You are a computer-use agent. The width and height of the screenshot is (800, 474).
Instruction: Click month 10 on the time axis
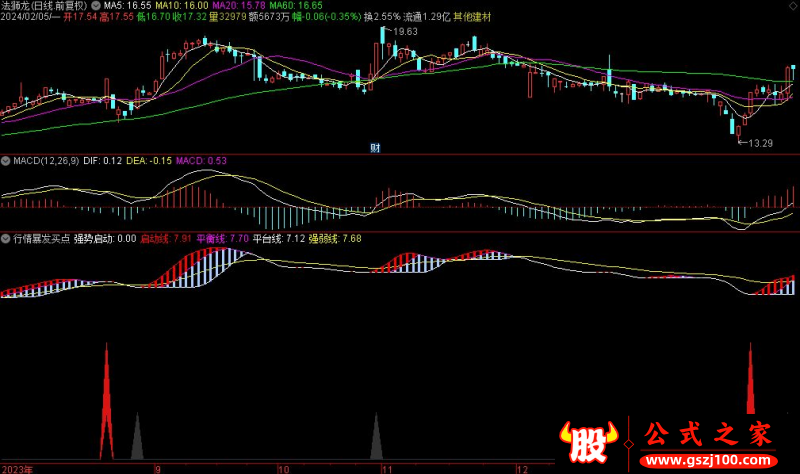click(x=284, y=469)
